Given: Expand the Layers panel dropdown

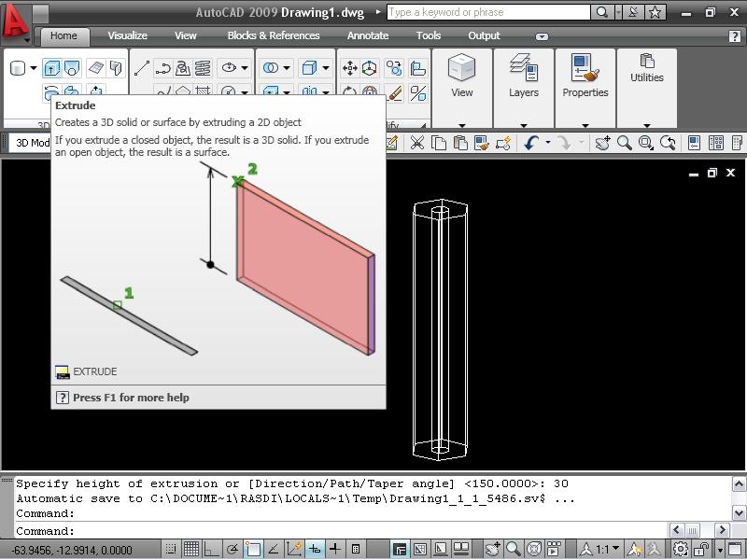Looking at the screenshot, I should tap(524, 125).
